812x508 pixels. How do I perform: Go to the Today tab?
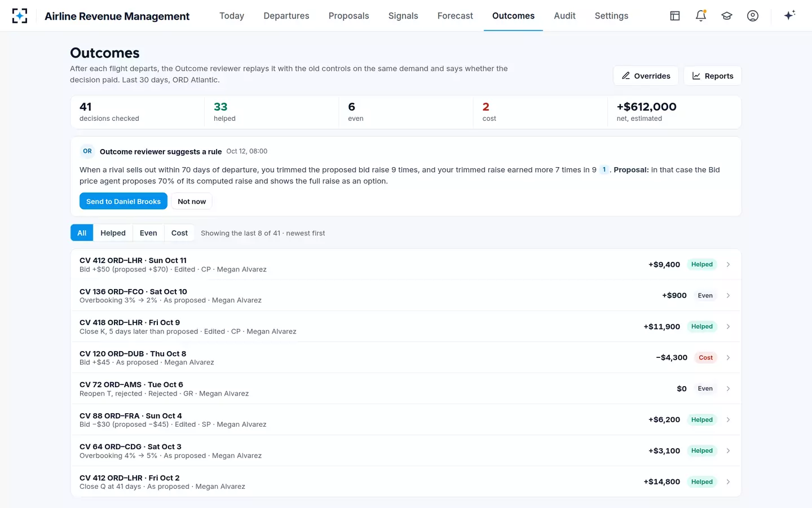pos(232,16)
